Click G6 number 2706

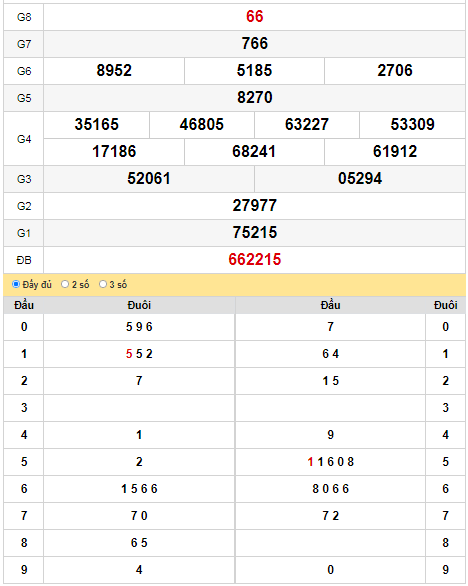coord(395,71)
